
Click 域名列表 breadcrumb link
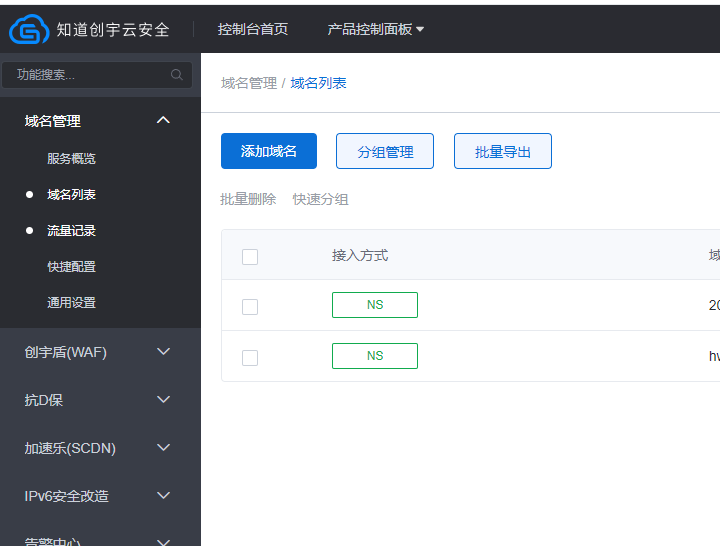pos(318,83)
